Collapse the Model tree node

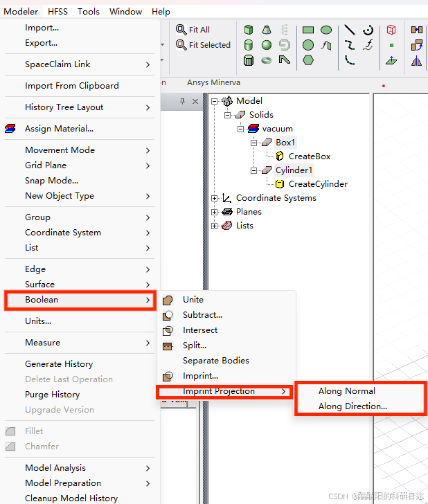point(214,101)
